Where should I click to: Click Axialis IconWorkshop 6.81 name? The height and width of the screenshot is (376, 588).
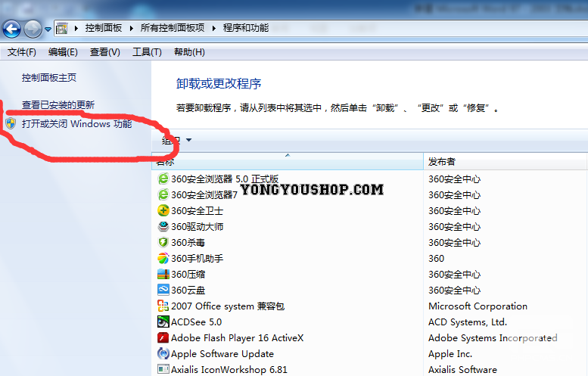[229, 370]
